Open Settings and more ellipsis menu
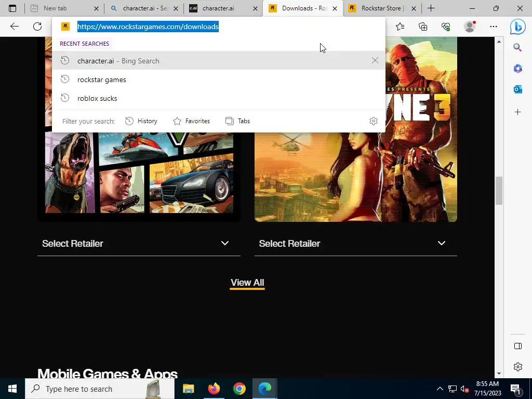The image size is (532, 399). pos(494,26)
